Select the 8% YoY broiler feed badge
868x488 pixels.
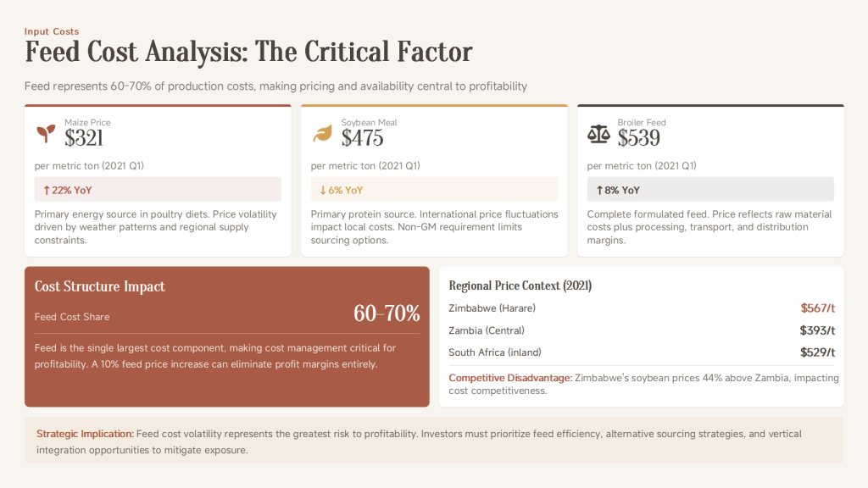pos(710,189)
